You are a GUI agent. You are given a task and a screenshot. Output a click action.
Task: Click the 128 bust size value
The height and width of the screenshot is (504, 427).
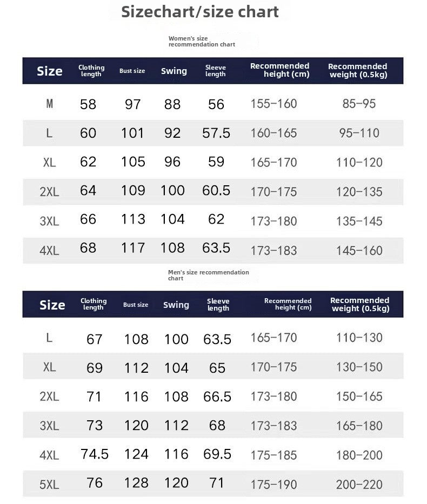click(x=136, y=483)
